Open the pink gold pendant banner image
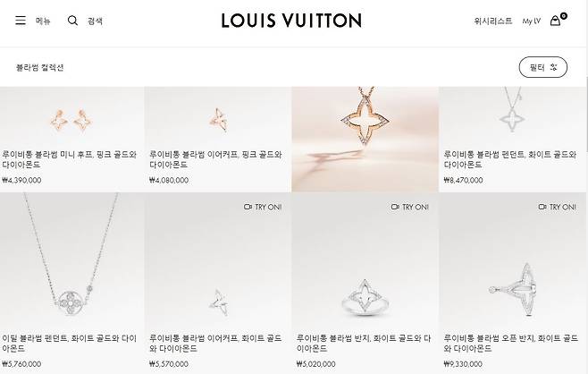 point(365,140)
